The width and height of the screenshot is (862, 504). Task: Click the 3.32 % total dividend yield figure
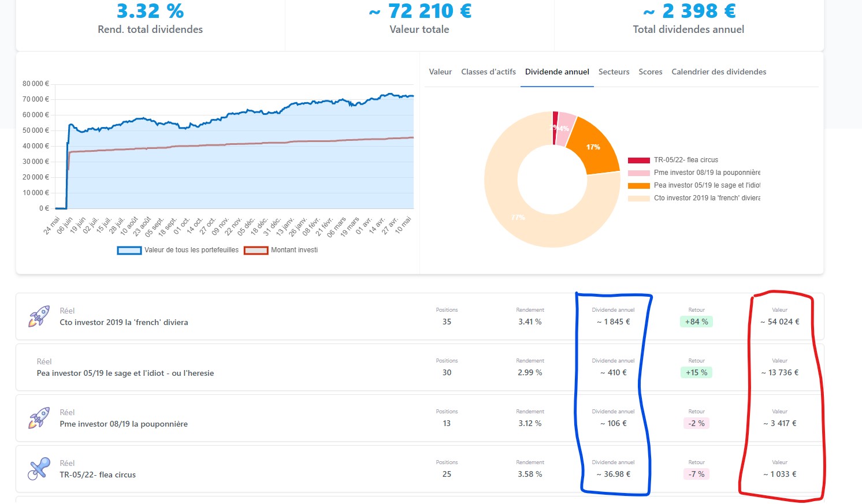tap(150, 11)
